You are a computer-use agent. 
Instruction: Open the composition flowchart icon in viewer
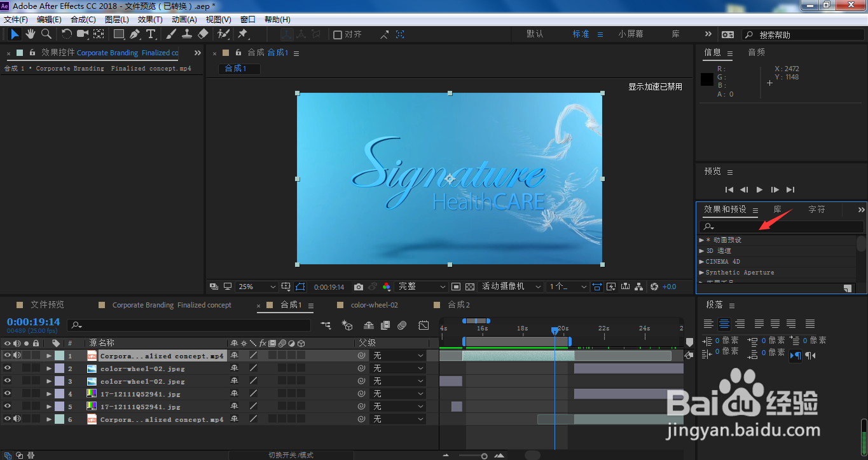pos(640,287)
